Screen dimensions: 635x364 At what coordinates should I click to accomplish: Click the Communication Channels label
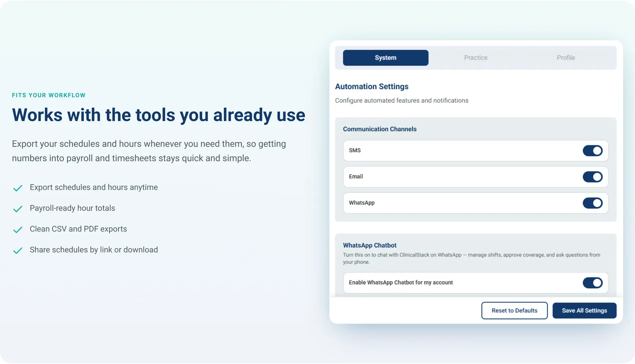tap(379, 129)
